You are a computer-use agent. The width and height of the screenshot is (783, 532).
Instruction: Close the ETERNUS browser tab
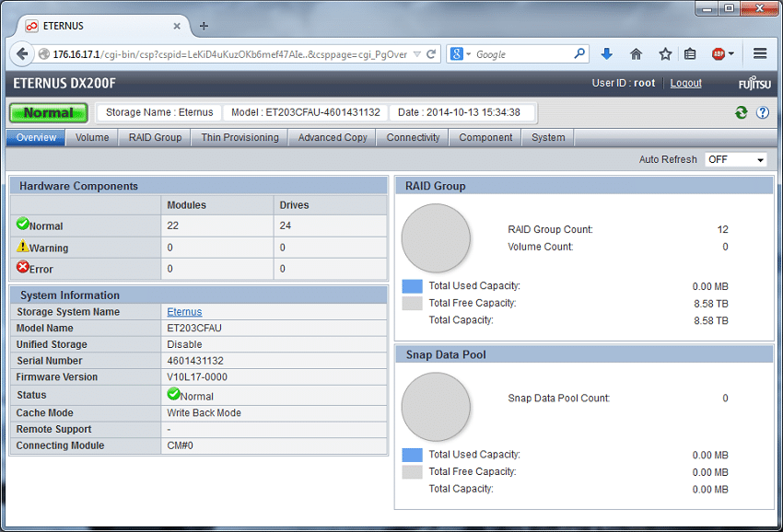tap(177, 26)
